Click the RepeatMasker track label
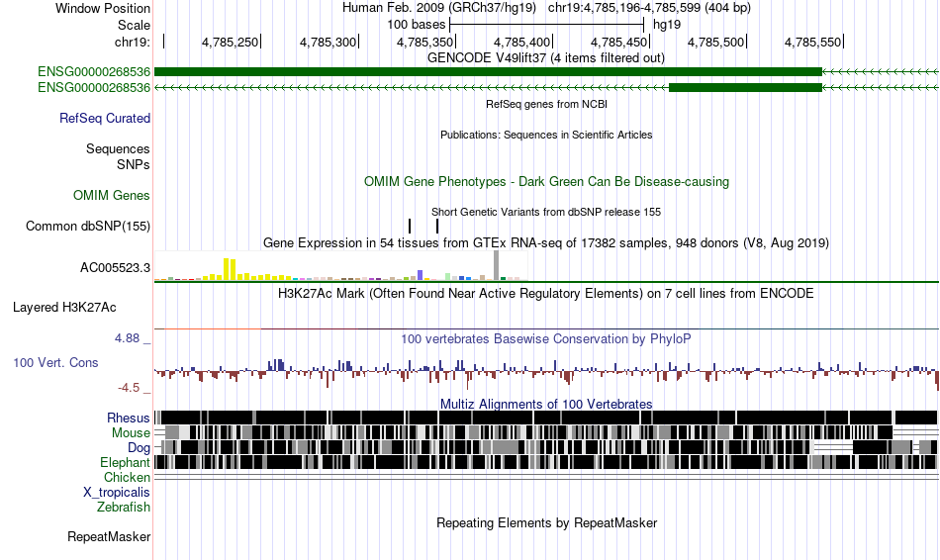This screenshot has width=940, height=560. click(x=109, y=536)
